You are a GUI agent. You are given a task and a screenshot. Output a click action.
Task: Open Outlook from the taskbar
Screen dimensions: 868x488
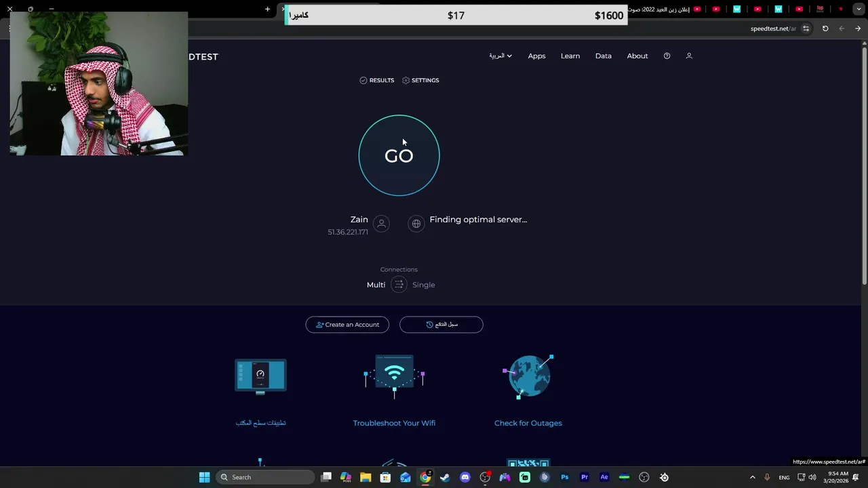[x=406, y=477]
